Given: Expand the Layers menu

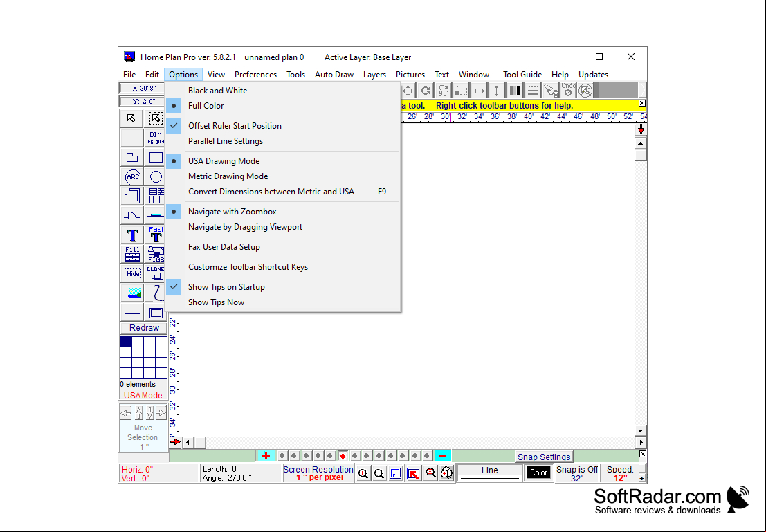Looking at the screenshot, I should coord(374,75).
